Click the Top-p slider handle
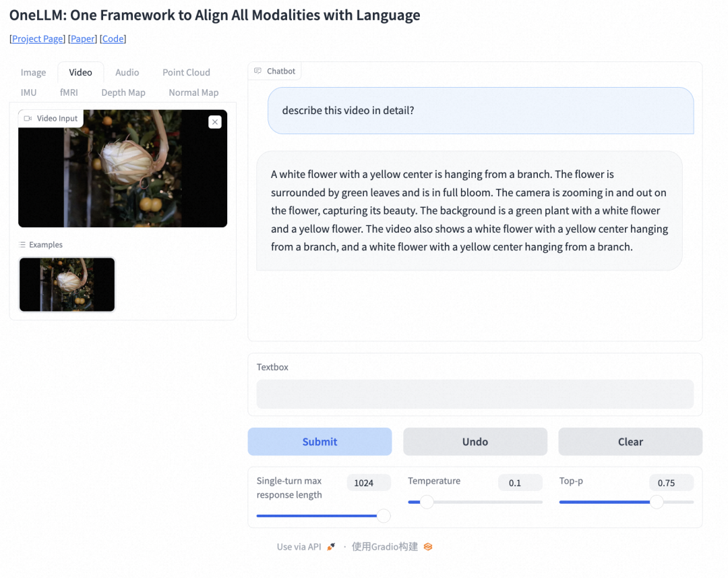 click(x=657, y=502)
